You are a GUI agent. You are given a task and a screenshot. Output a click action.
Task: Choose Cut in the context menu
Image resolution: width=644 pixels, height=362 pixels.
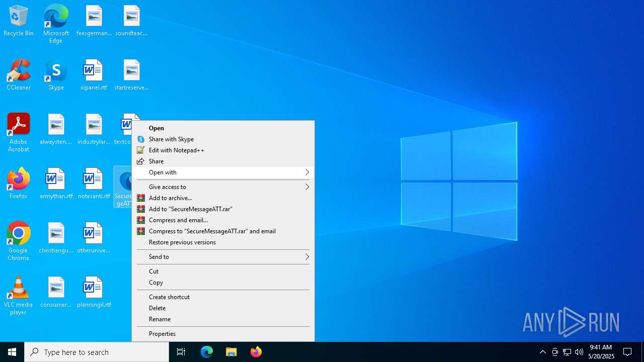click(x=223, y=271)
